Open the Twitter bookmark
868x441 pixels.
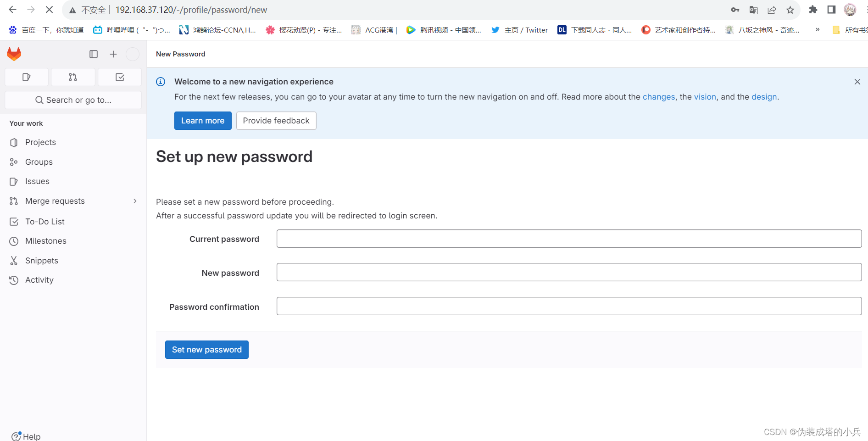click(x=520, y=30)
